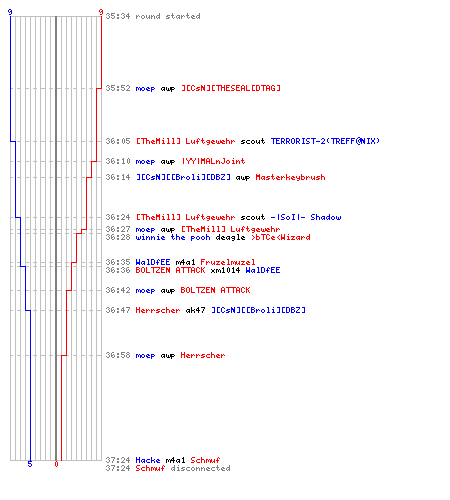Image resolution: width=450 pixels, height=500 pixels.
Task: Click -|SoI|- Shadow player name
Action: tap(306, 217)
